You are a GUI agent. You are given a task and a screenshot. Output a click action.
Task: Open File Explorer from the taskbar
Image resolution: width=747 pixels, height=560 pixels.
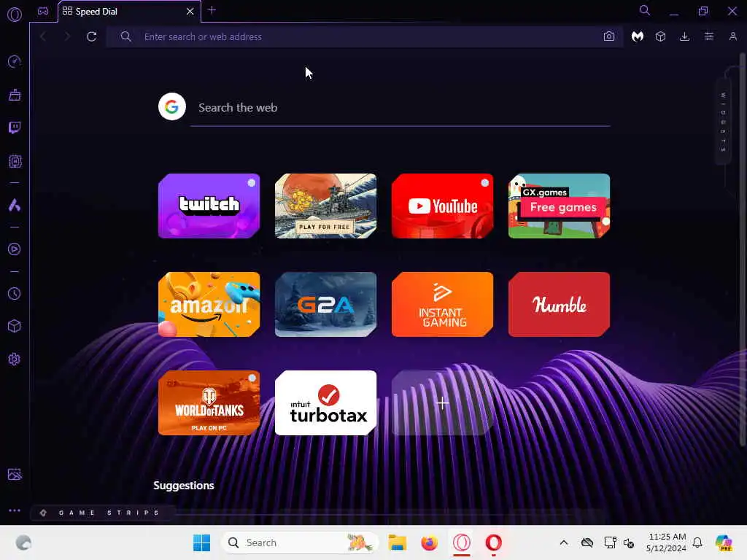(x=397, y=542)
